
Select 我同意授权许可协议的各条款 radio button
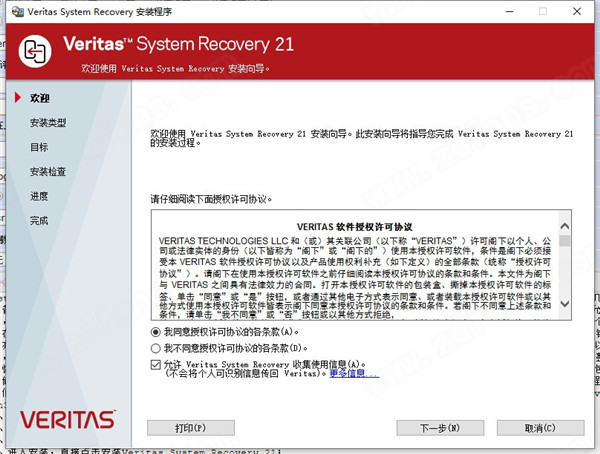(155, 332)
